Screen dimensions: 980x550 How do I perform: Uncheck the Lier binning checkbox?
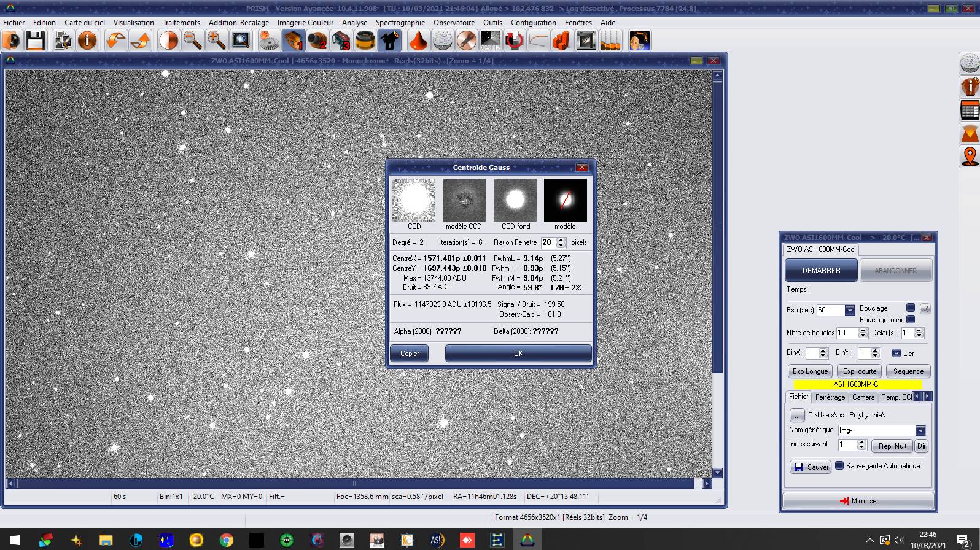point(896,353)
